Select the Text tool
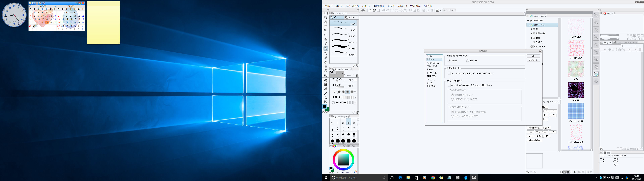Viewport: 644px width, 181px height. pos(326,98)
